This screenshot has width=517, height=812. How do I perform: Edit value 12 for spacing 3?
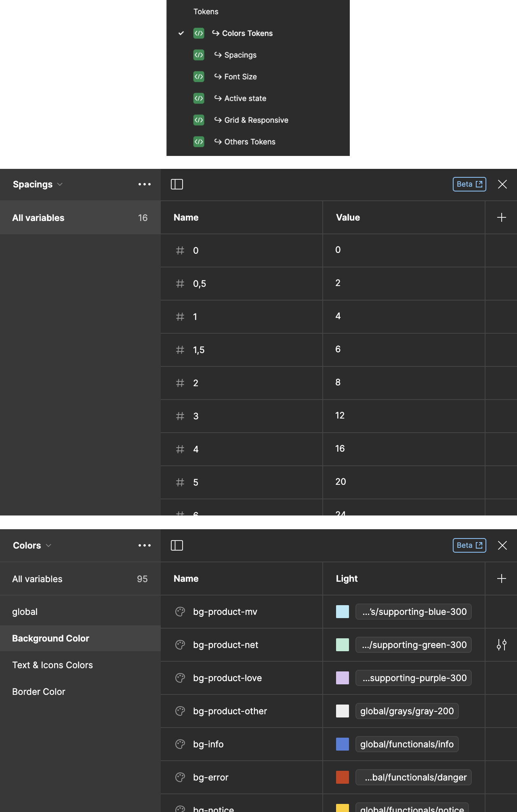coord(340,416)
